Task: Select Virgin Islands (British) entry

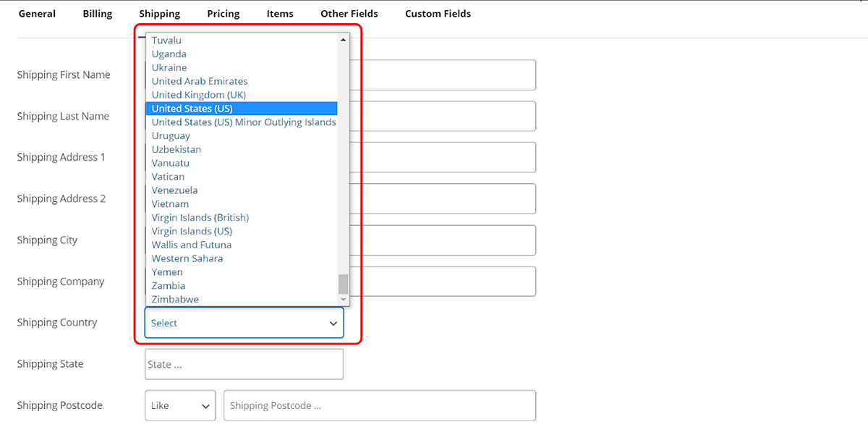Action: [x=200, y=218]
